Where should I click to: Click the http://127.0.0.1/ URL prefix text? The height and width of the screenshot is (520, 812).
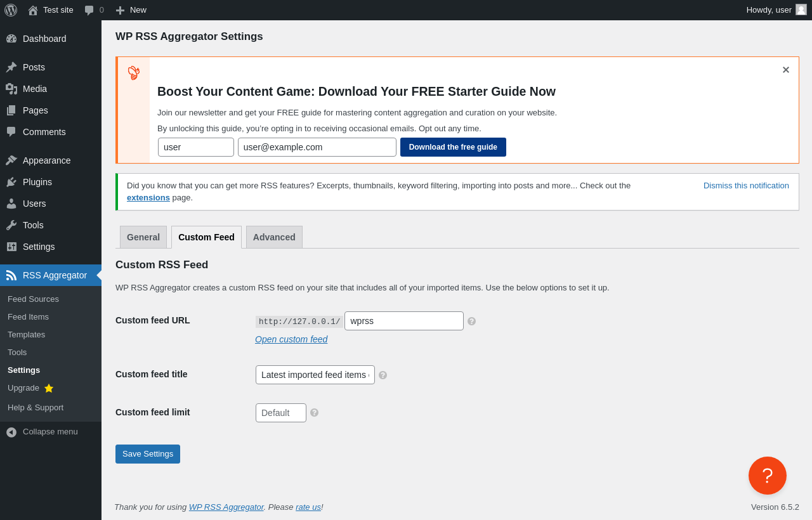click(299, 322)
